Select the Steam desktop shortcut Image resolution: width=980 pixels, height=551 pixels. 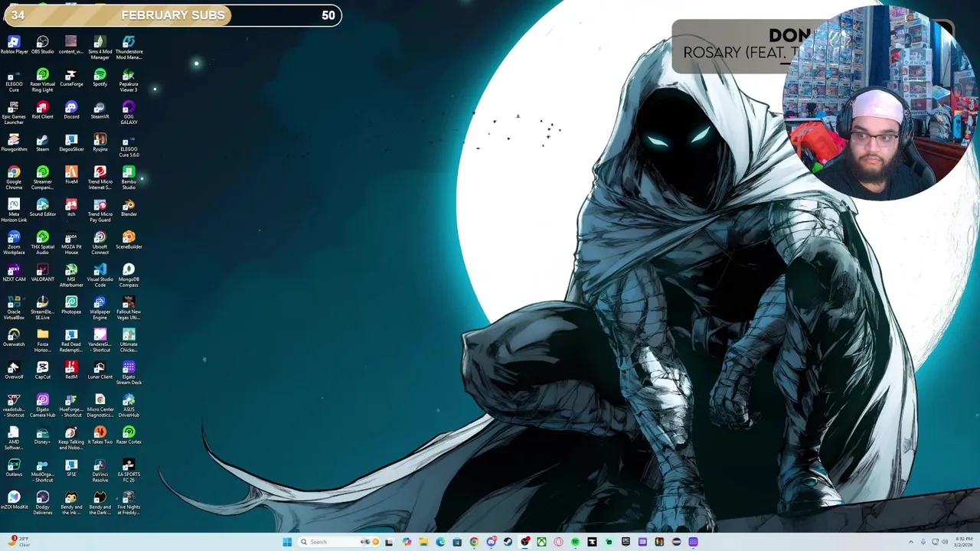coord(43,143)
